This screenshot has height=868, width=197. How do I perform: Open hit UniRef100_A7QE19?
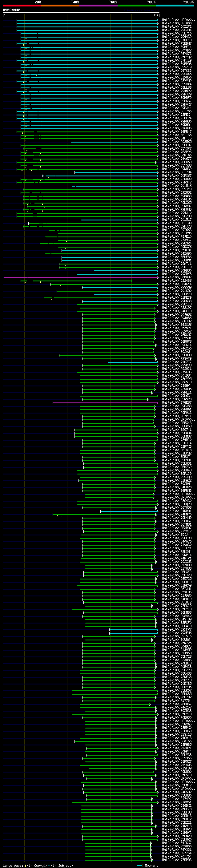coord(177,40)
